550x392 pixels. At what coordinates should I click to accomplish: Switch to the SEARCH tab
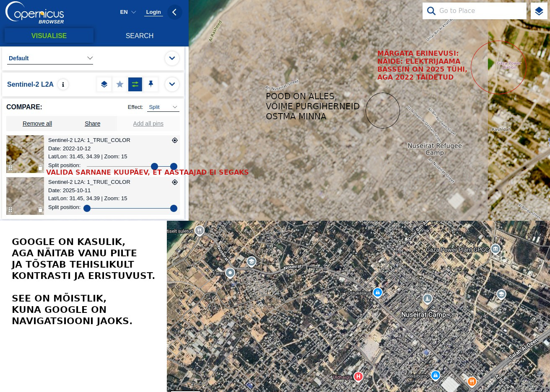[140, 36]
